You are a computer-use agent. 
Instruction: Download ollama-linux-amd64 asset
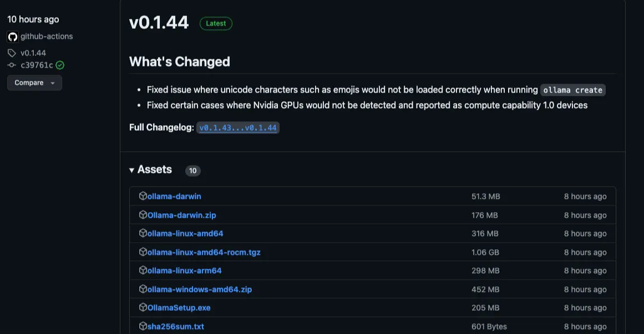tap(185, 234)
